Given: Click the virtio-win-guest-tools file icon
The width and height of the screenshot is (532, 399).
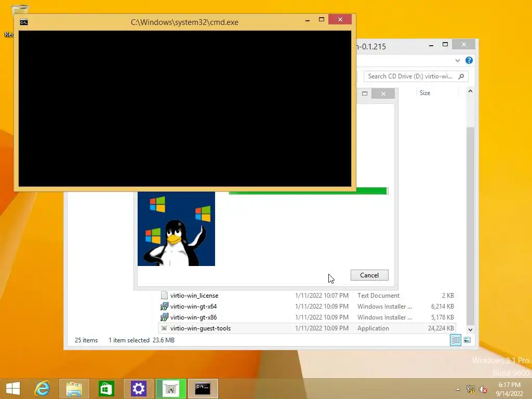Looking at the screenshot, I should point(164,328).
